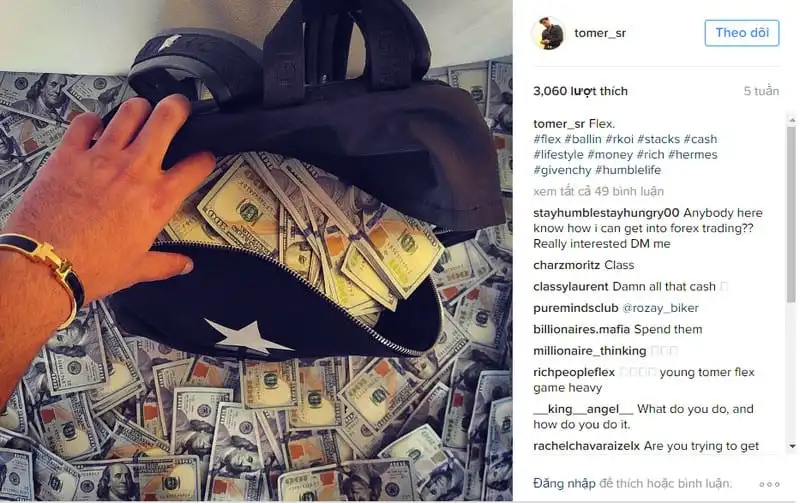Open the #givenchy hashtag
The height and width of the screenshot is (503, 800).
click(x=562, y=170)
